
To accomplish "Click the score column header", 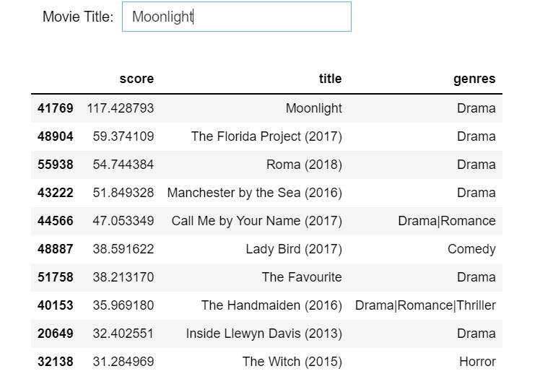I will (x=136, y=79).
